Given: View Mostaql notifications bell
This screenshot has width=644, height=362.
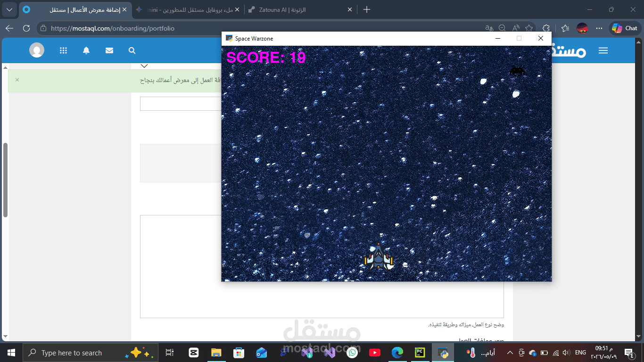Looking at the screenshot, I should 86,50.
